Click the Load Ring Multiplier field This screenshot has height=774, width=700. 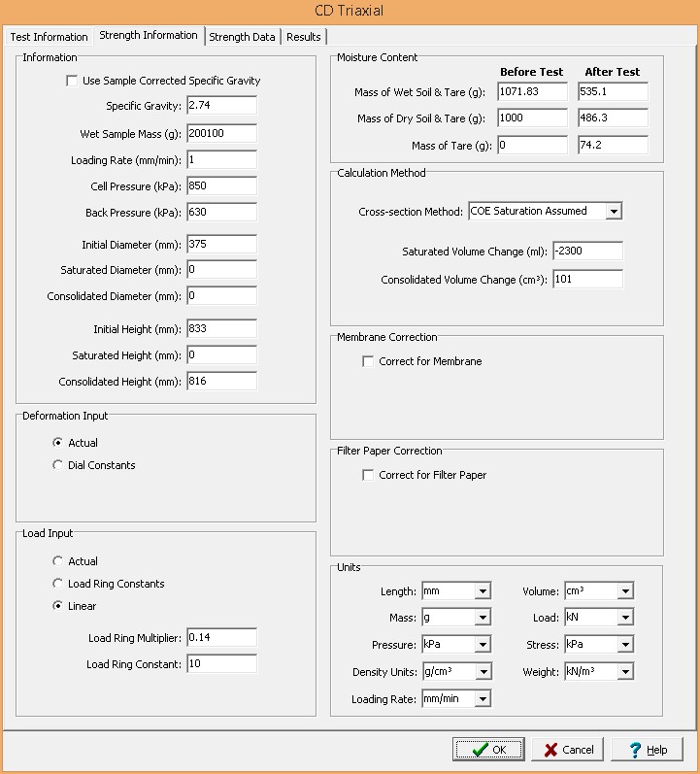click(x=221, y=637)
